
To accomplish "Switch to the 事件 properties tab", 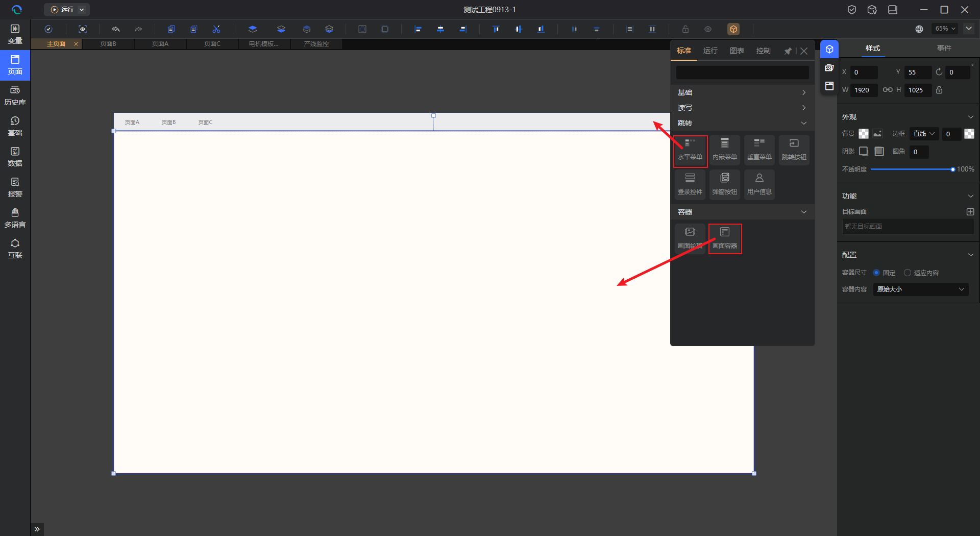I will [944, 48].
